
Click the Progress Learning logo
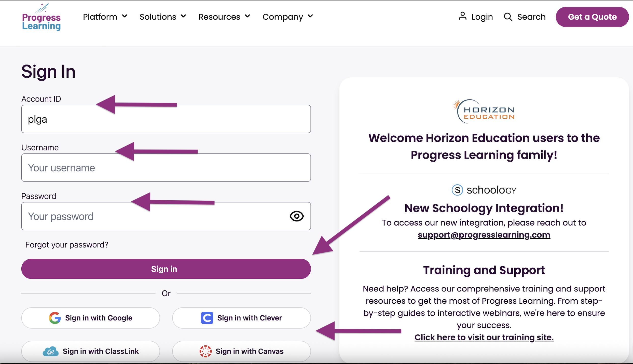point(42,17)
